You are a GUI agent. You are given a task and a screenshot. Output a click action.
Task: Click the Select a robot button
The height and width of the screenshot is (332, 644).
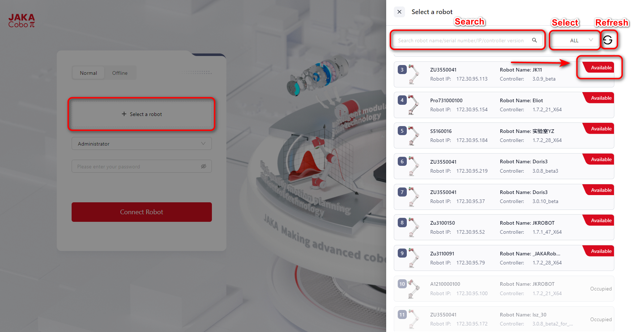[x=142, y=114]
